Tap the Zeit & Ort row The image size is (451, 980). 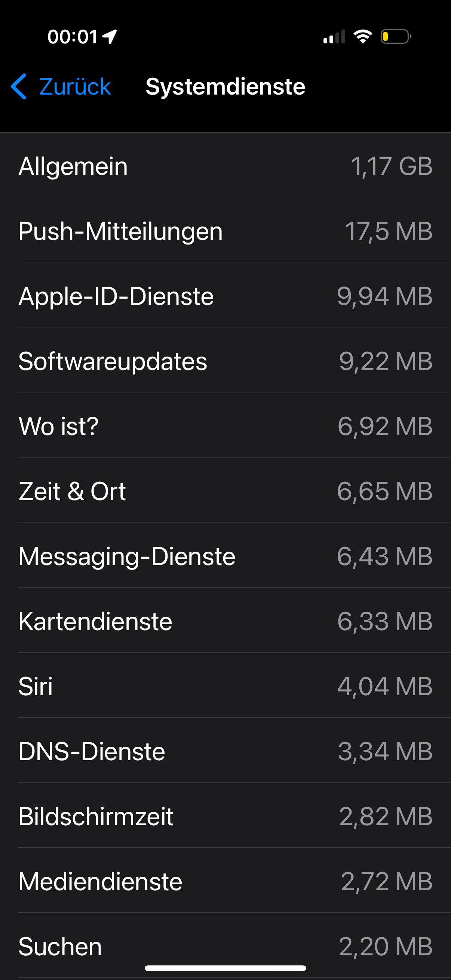tap(225, 491)
